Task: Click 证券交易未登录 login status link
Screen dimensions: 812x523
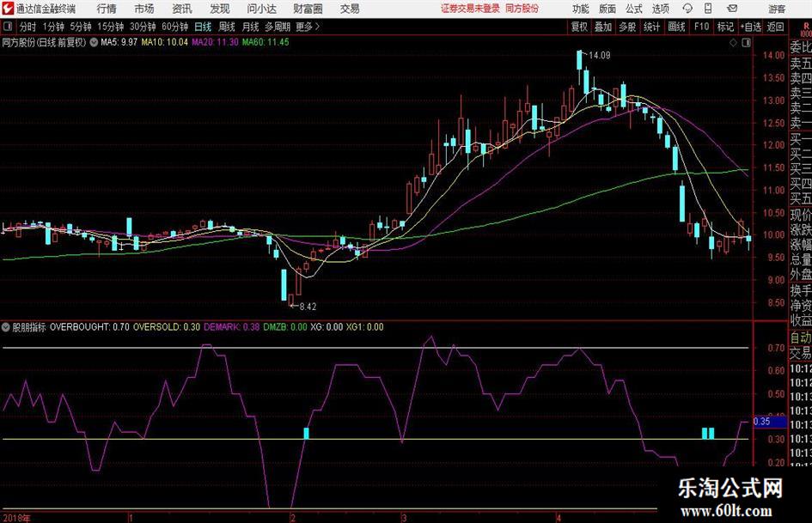Action: tap(470, 9)
